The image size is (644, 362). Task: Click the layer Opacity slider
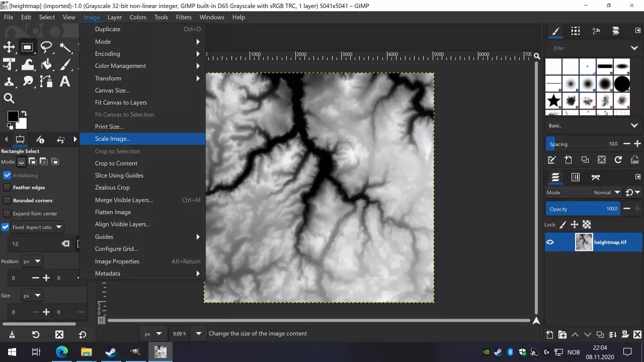point(583,209)
